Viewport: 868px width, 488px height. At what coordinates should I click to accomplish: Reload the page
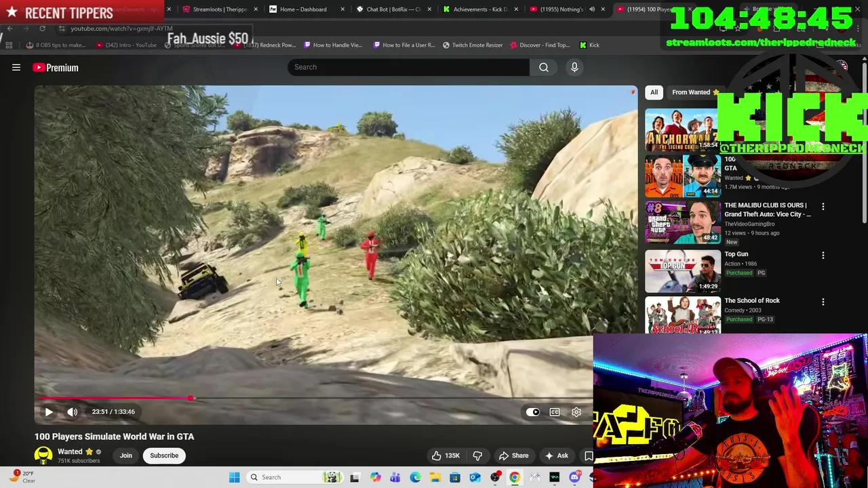[x=42, y=28]
